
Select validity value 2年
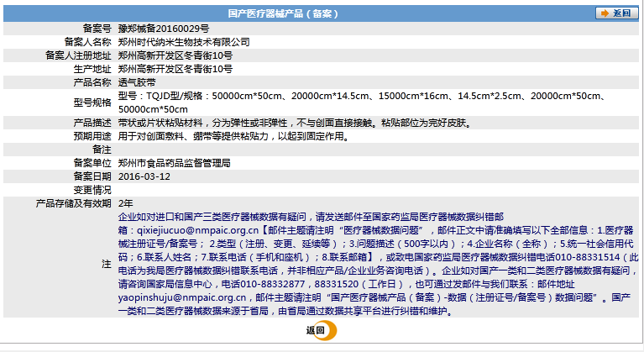pyautogui.click(x=126, y=204)
